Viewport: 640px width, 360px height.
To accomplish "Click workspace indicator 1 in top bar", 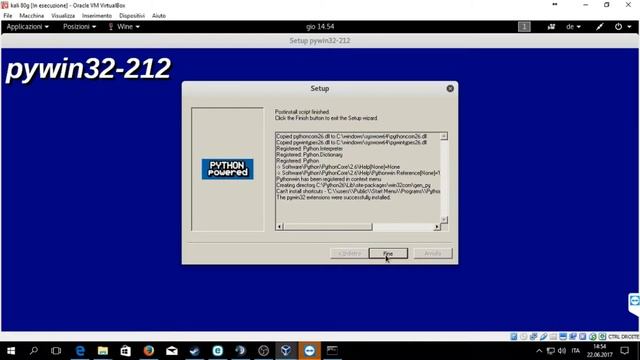I will (524, 27).
